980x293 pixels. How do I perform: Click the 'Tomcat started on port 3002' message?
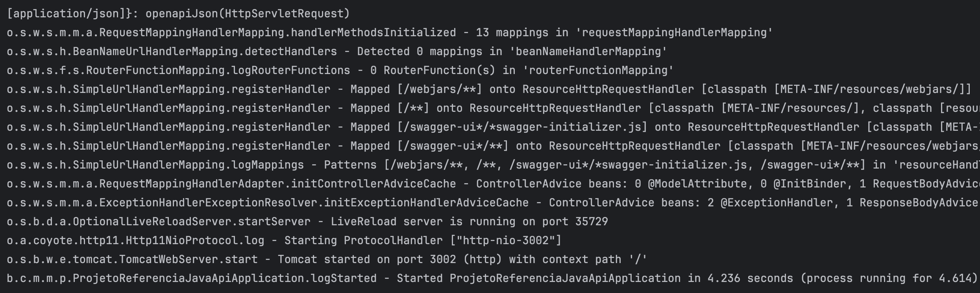(367, 260)
